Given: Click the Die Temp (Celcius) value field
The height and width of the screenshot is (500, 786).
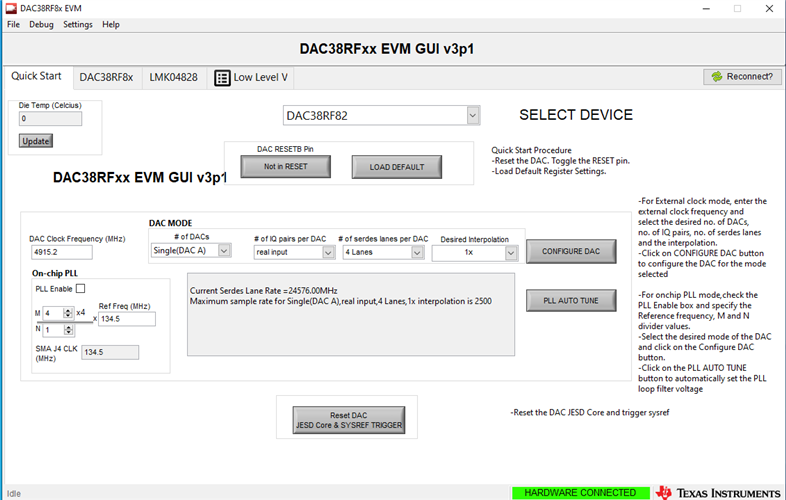Looking at the screenshot, I should pyautogui.click(x=50, y=119).
